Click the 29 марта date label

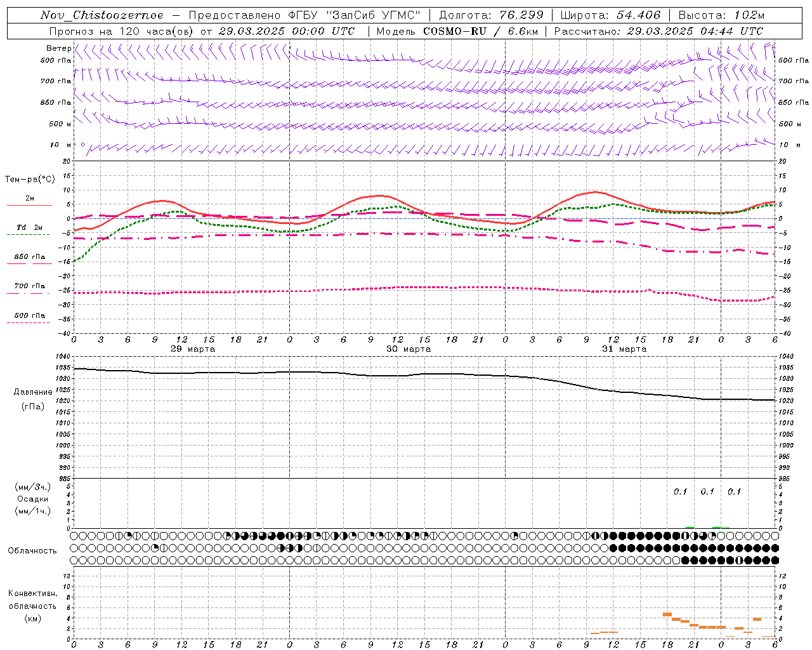193,349
